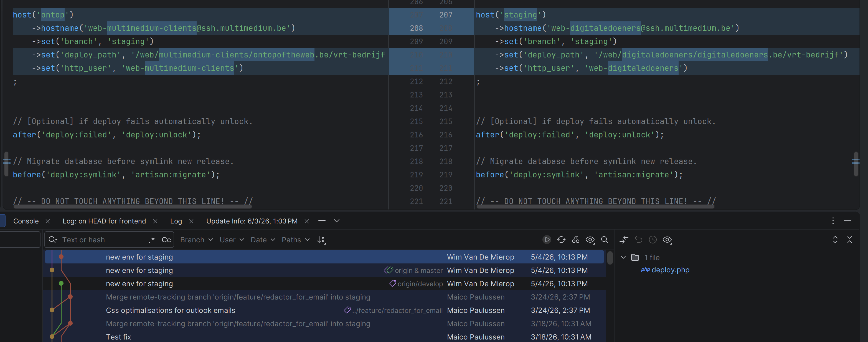
Task: Select the highlighted new env for staging commit
Action: (324, 257)
